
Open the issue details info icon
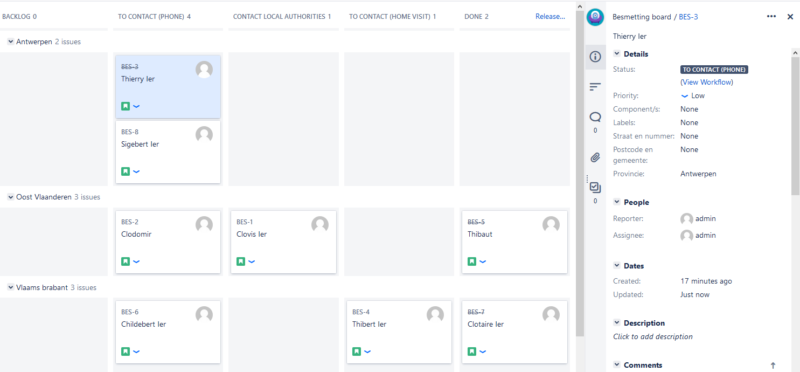[x=595, y=57]
